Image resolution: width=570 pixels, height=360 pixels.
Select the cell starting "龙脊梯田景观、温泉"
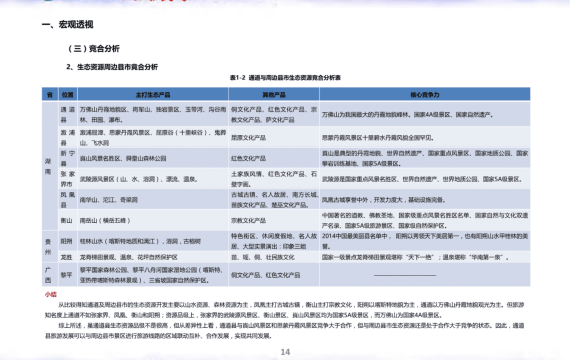[153, 257]
